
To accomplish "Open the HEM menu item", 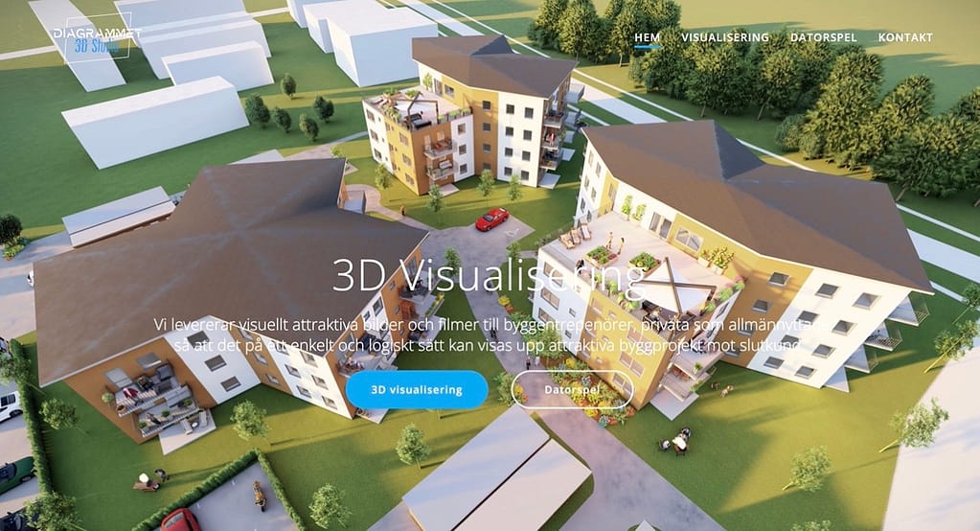I will (x=648, y=37).
